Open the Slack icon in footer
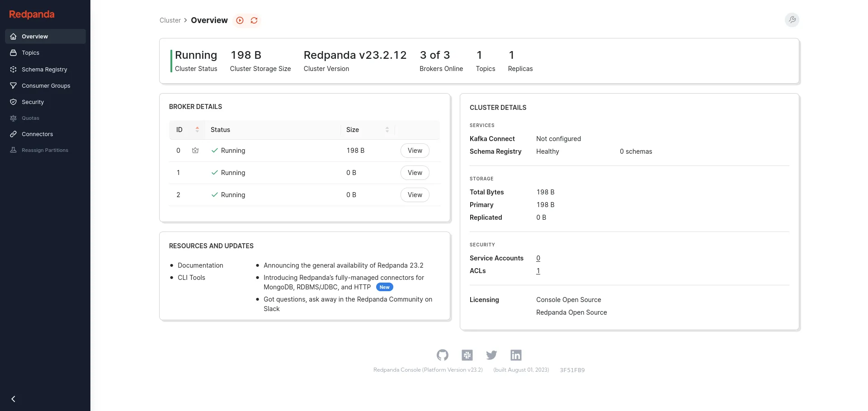Viewport: 868px width, 411px height. pos(467,355)
